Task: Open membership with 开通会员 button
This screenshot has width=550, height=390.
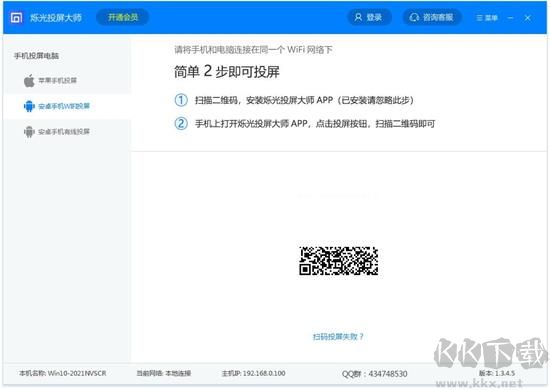Action: coord(122,18)
